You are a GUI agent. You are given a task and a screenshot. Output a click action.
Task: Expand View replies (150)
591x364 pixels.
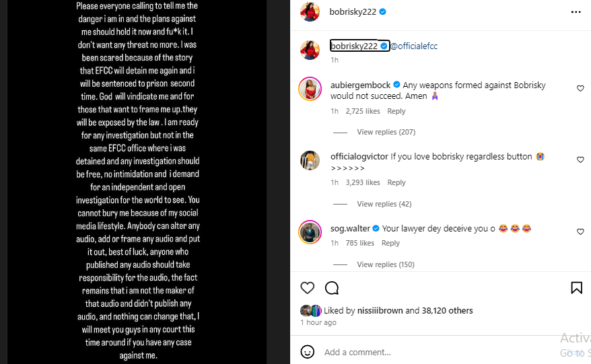pos(386,264)
